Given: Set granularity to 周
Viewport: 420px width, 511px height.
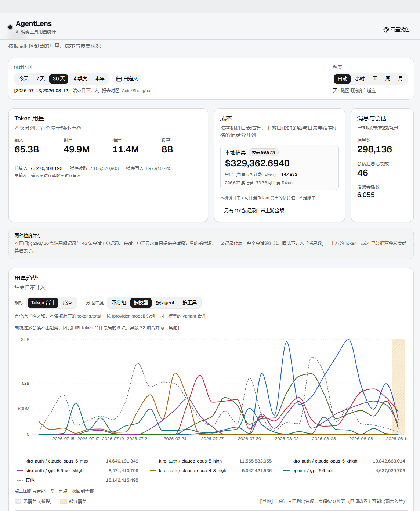Looking at the screenshot, I should [388, 79].
